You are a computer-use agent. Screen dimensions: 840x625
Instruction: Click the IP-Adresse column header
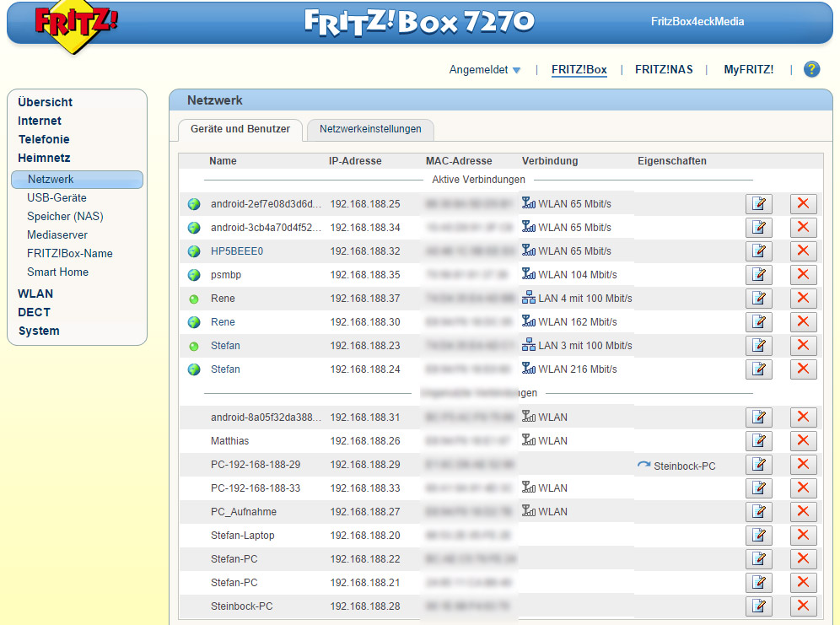pos(355,160)
